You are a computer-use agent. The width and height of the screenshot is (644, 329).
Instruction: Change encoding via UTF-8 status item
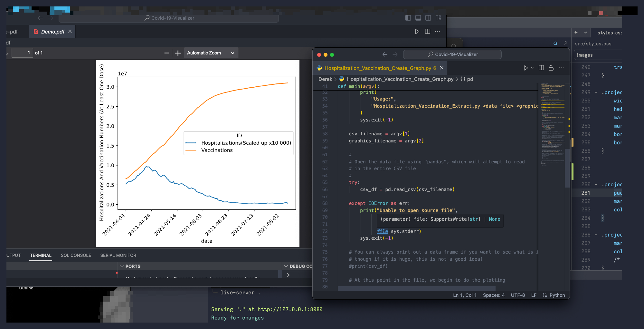coord(518,295)
